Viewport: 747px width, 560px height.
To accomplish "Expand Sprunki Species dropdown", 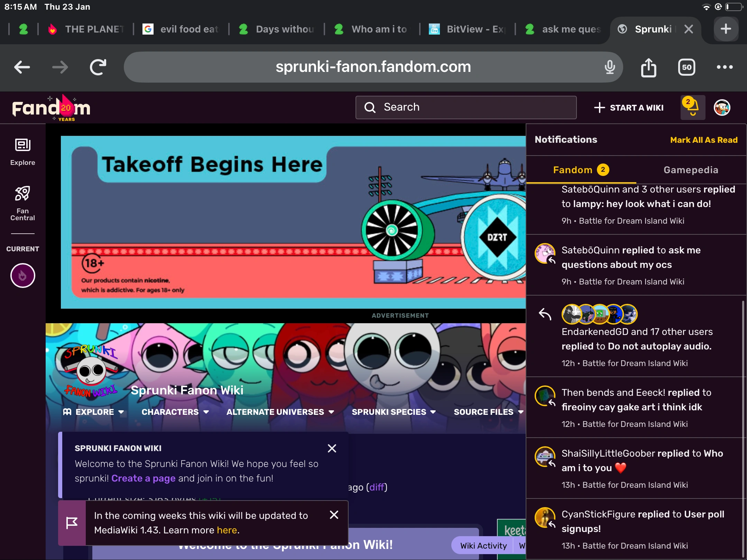I will coord(394,412).
